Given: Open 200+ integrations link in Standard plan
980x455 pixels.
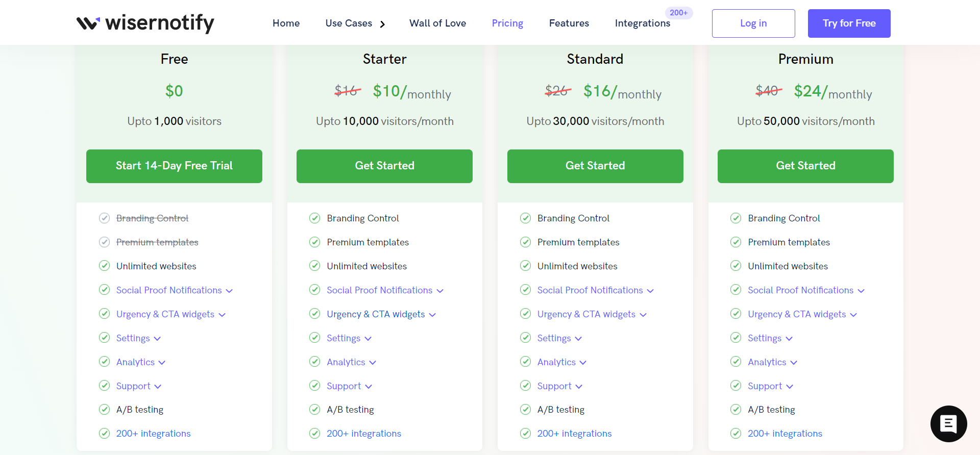Looking at the screenshot, I should (x=574, y=434).
